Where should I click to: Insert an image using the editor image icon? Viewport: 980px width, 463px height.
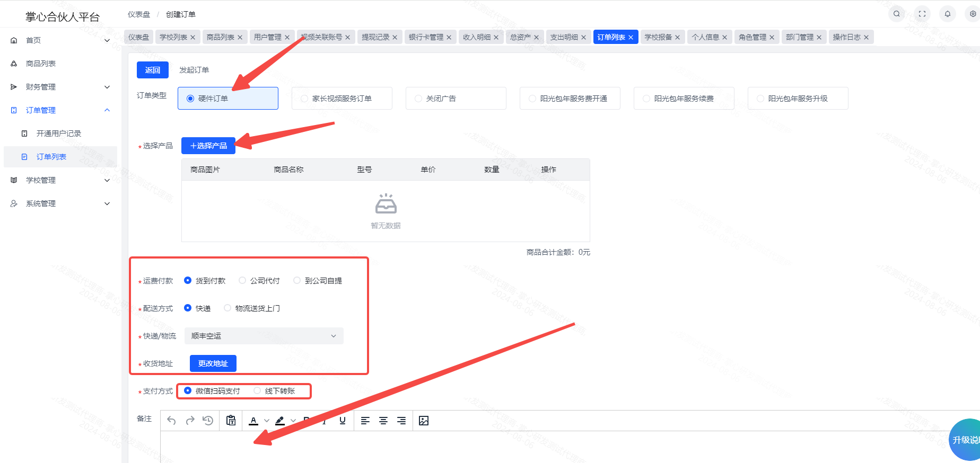pyautogui.click(x=424, y=421)
